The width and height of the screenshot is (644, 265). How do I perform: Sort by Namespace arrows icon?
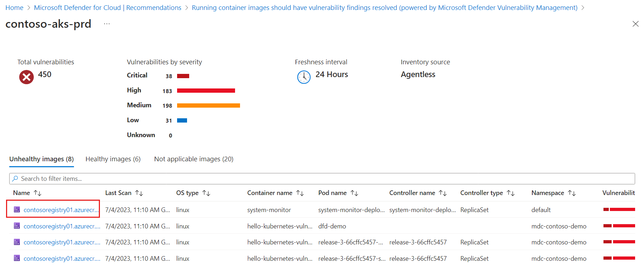572,193
